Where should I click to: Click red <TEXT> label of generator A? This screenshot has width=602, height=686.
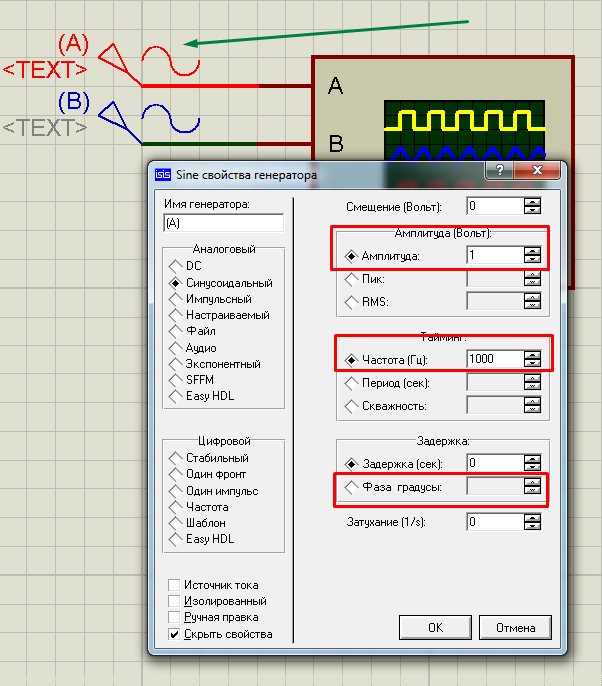pyautogui.click(x=45, y=70)
